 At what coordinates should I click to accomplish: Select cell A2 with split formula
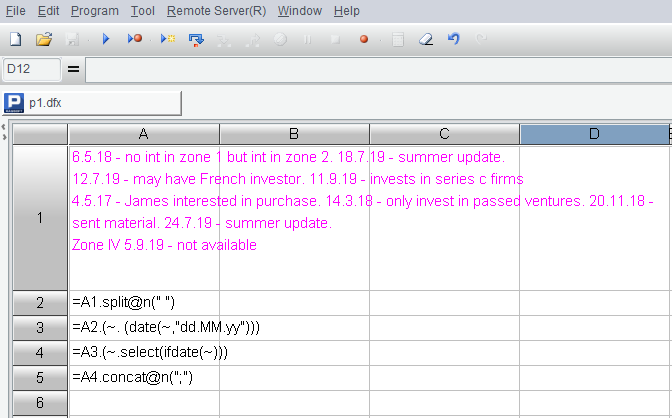(143, 301)
